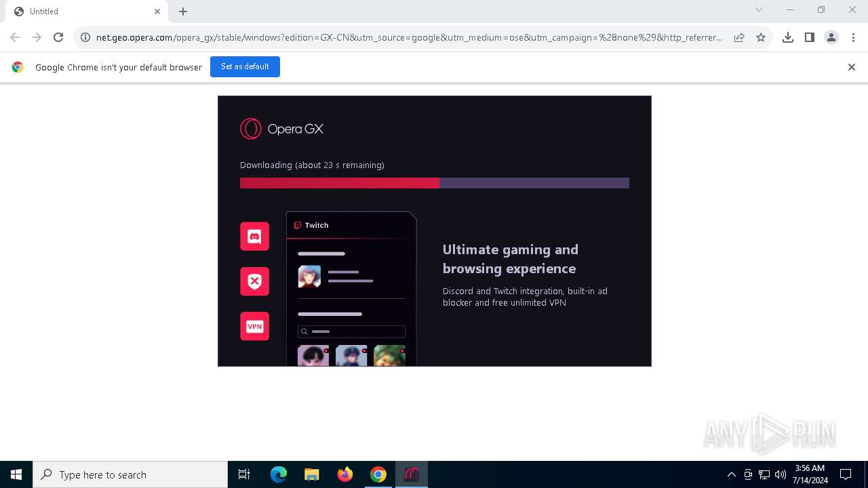The height and width of the screenshot is (488, 868).
Task: Open the notification center icon
Action: (846, 474)
